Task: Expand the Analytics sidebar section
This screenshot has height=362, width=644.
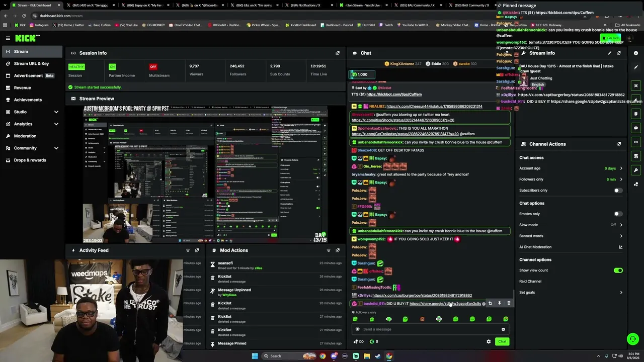Action: 56,124
